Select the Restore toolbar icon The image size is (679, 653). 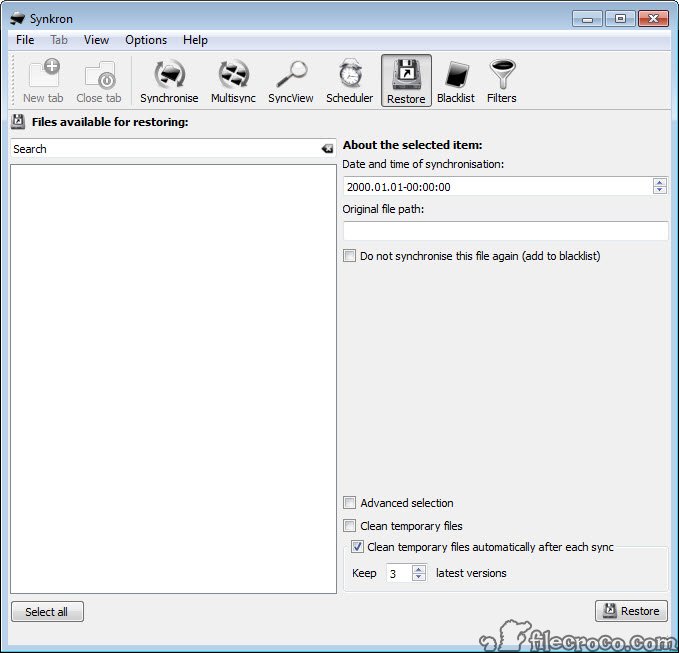406,81
